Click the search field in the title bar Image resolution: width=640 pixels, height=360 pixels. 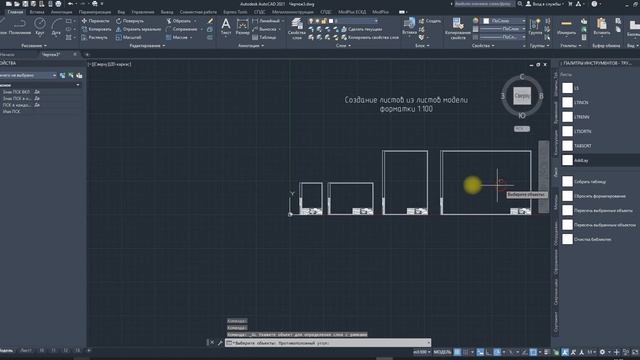coord(484,4)
